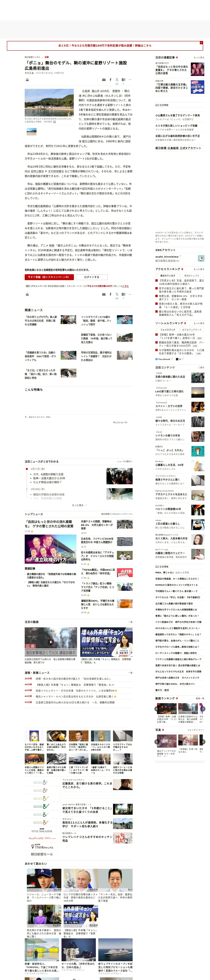
Task: Open もっと見る beside アクセスランキング
Action: tap(199, 269)
